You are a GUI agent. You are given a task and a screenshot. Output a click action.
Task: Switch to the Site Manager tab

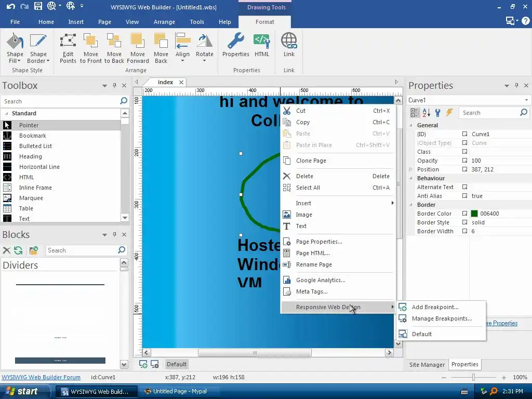click(x=427, y=364)
